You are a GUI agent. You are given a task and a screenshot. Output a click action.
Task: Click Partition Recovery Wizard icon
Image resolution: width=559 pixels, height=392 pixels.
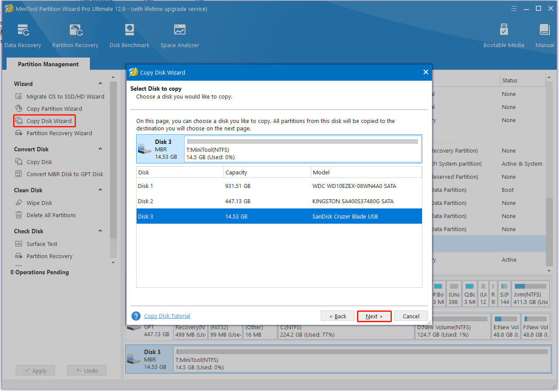coord(18,133)
